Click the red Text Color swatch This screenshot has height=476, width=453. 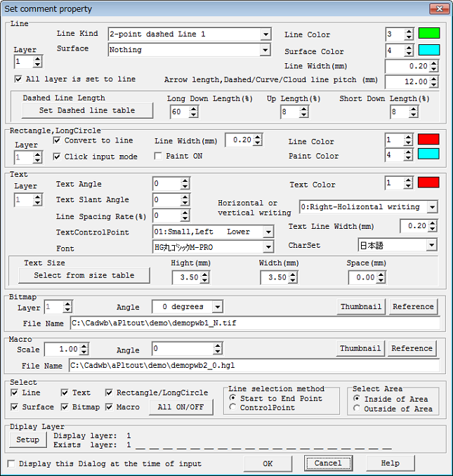click(x=428, y=183)
